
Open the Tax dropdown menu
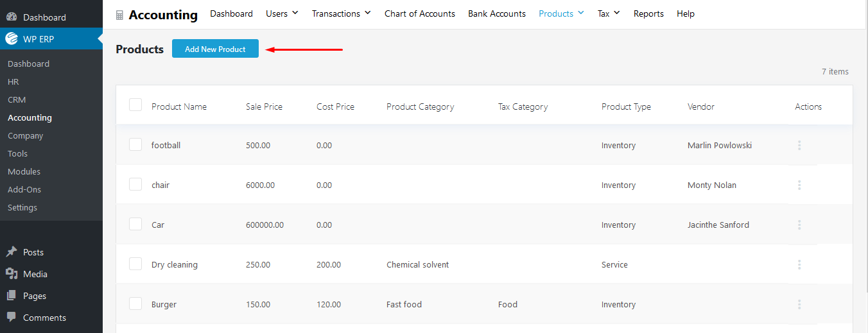[609, 13]
